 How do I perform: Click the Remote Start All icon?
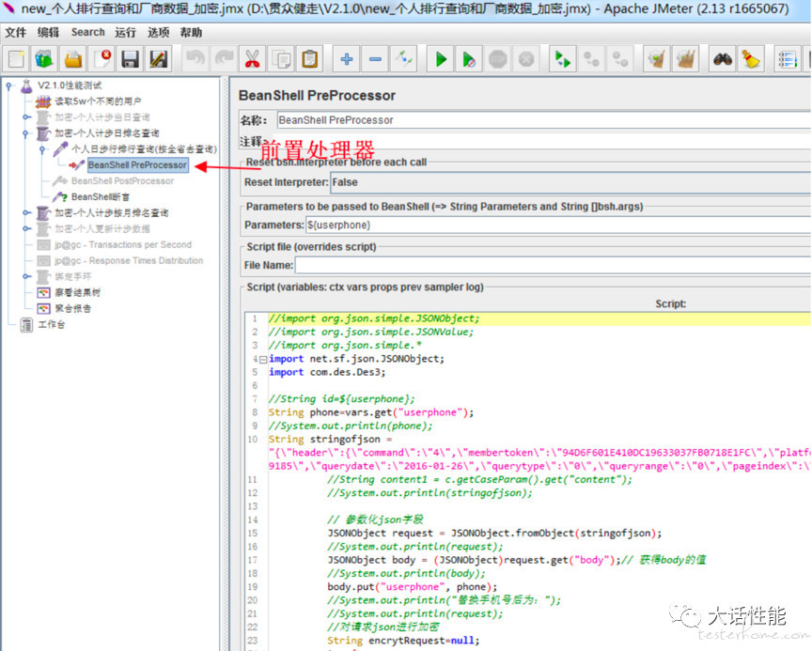click(591, 59)
